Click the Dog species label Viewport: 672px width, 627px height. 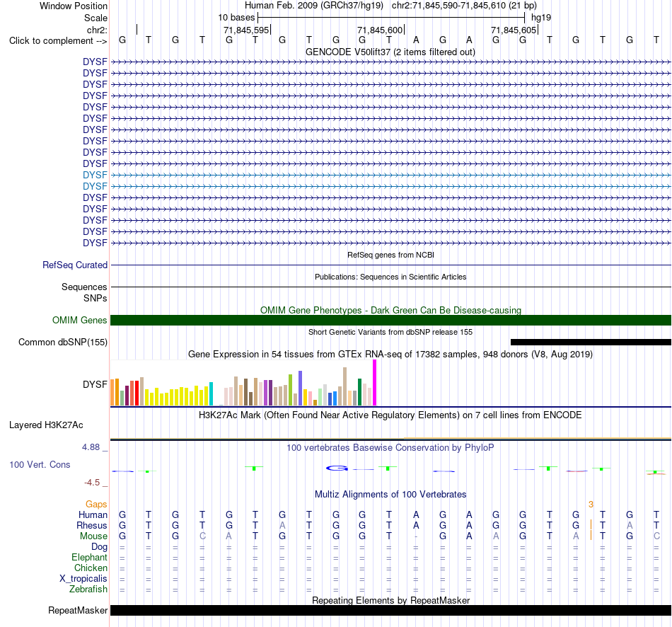point(100,547)
